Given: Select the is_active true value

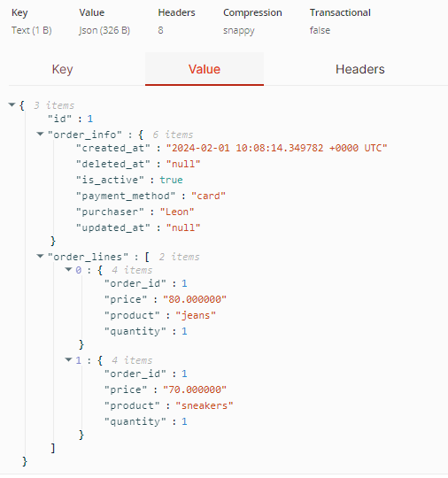Looking at the screenshot, I should [171, 180].
